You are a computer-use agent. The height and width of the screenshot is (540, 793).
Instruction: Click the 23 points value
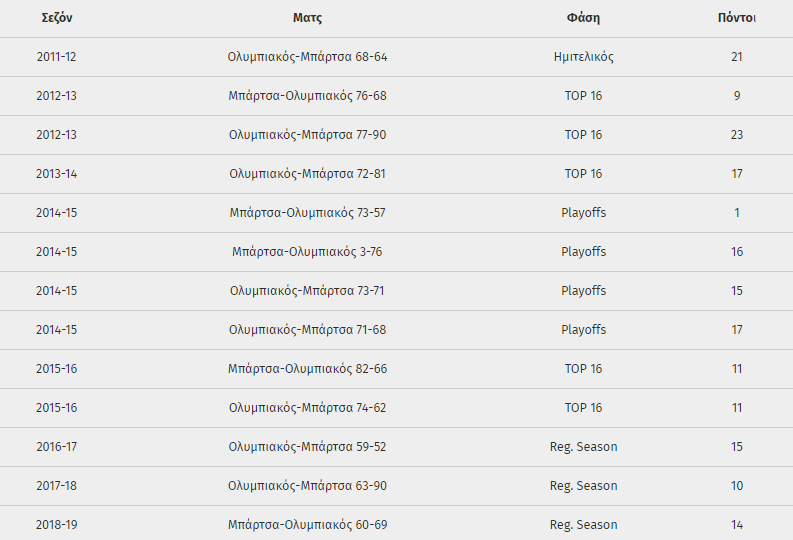(737, 135)
